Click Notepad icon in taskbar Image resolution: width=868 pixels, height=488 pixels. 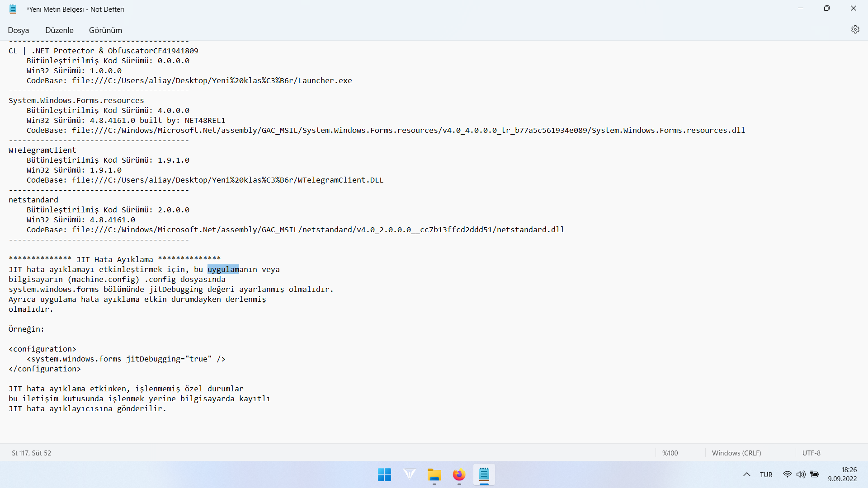pos(484,474)
